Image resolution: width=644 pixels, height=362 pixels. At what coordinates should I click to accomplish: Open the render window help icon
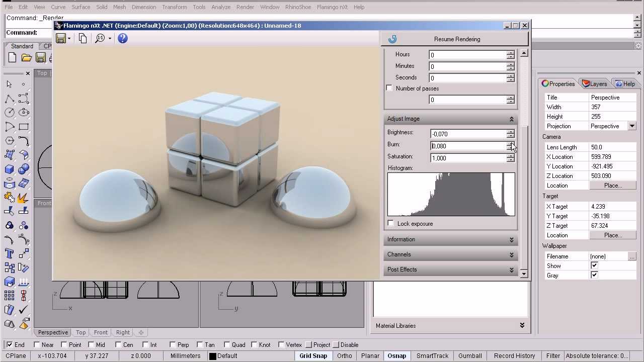123,39
